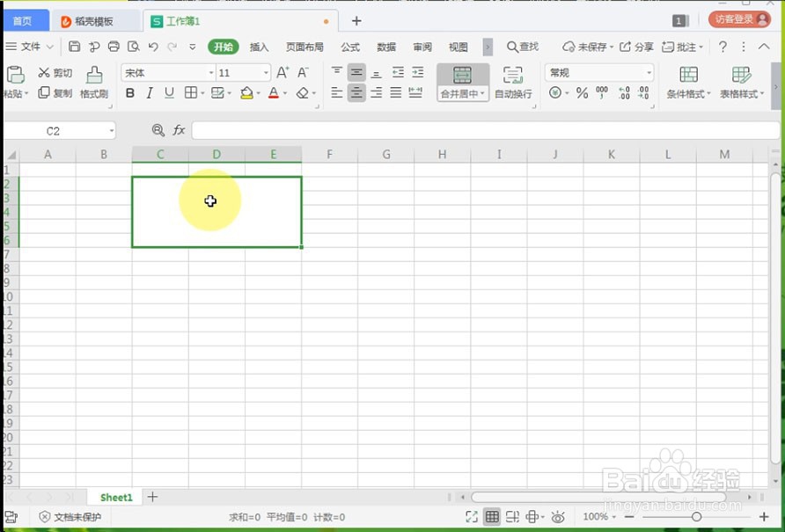Click 未保存 cloud save status

click(588, 47)
